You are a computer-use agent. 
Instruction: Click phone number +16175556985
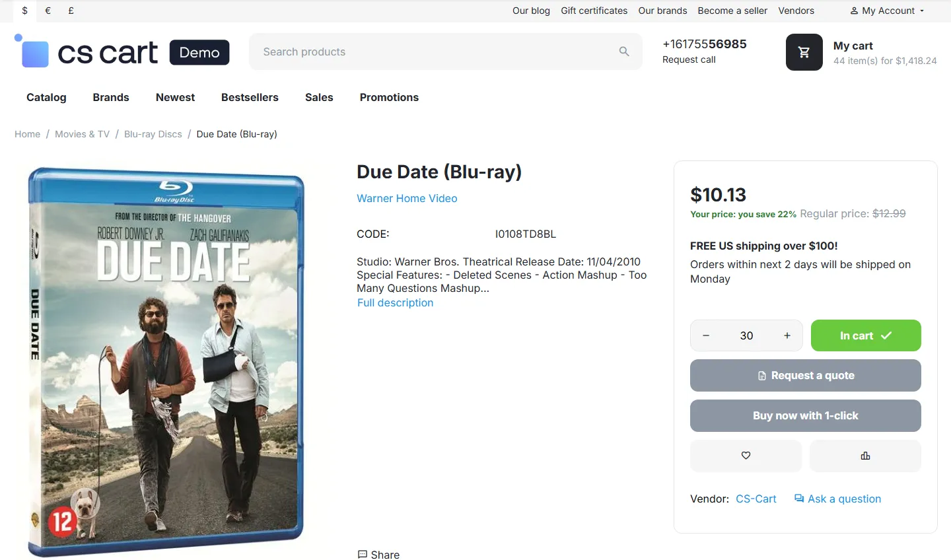(705, 44)
